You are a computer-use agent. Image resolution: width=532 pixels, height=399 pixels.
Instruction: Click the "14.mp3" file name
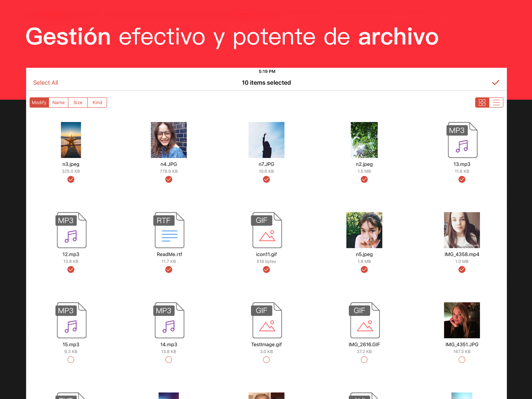[169, 345]
